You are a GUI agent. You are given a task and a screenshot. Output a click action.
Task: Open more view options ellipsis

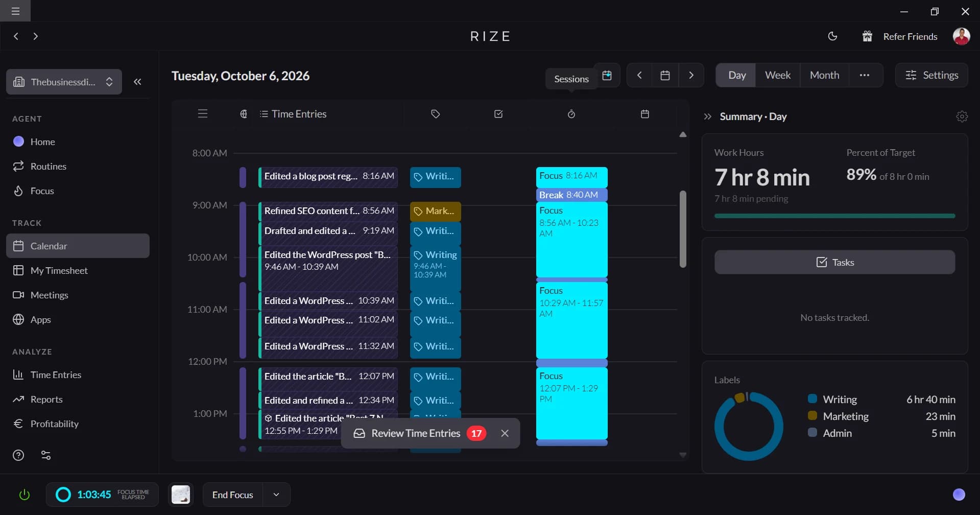click(864, 75)
